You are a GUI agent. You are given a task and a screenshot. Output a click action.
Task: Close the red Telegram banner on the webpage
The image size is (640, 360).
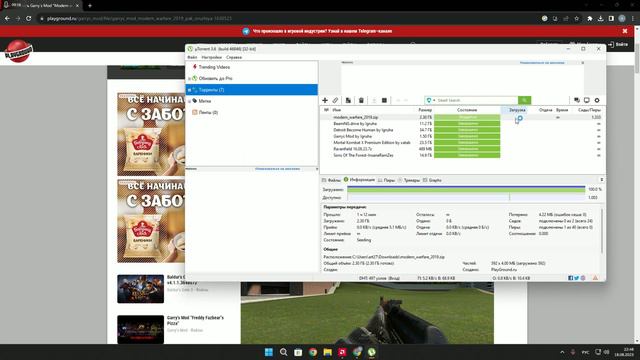point(625,31)
